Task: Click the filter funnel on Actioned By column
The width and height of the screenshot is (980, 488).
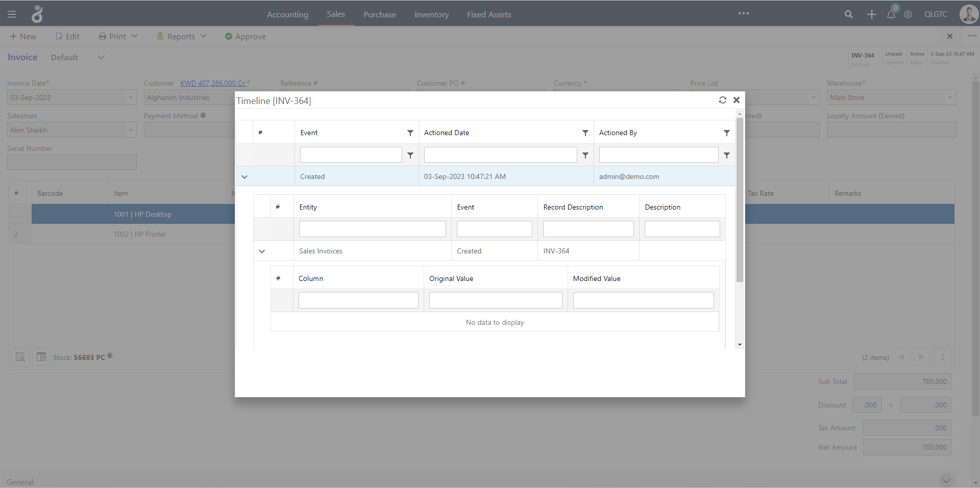Action: (726, 133)
